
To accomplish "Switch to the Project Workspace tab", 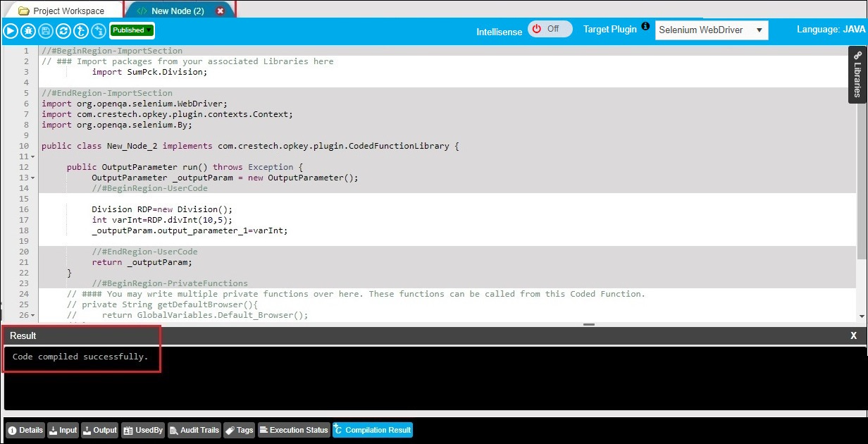I will [x=62, y=11].
